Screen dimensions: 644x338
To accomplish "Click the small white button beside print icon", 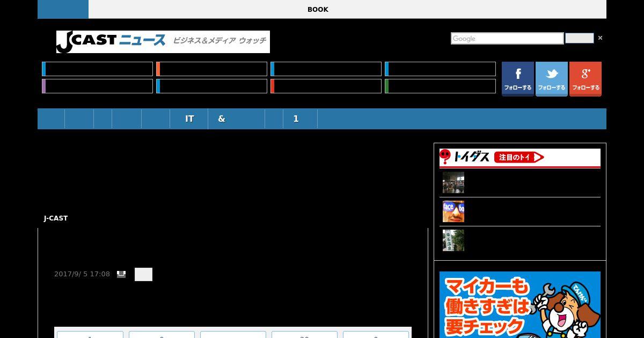I will coord(143,274).
